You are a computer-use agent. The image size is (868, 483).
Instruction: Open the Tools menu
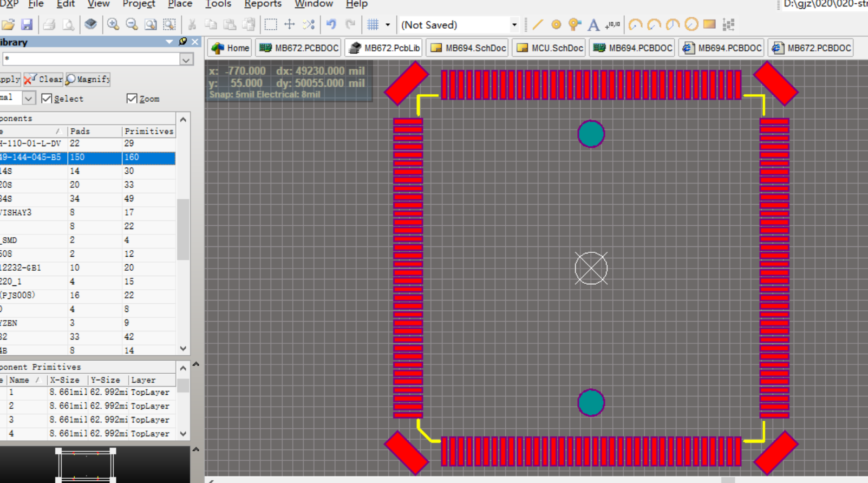pos(218,4)
